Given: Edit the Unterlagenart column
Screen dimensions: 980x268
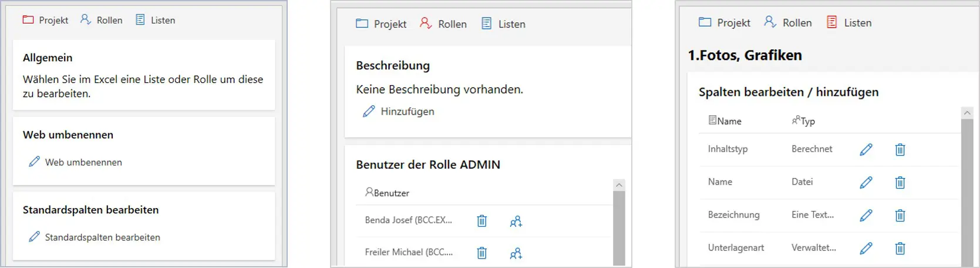Looking at the screenshot, I should point(866,249).
